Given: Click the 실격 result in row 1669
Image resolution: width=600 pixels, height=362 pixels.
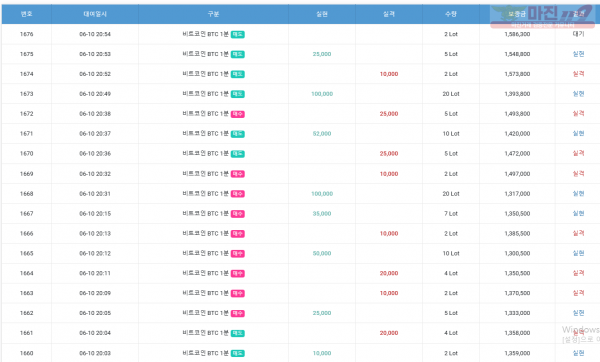Looking at the screenshot, I should click(578, 173).
